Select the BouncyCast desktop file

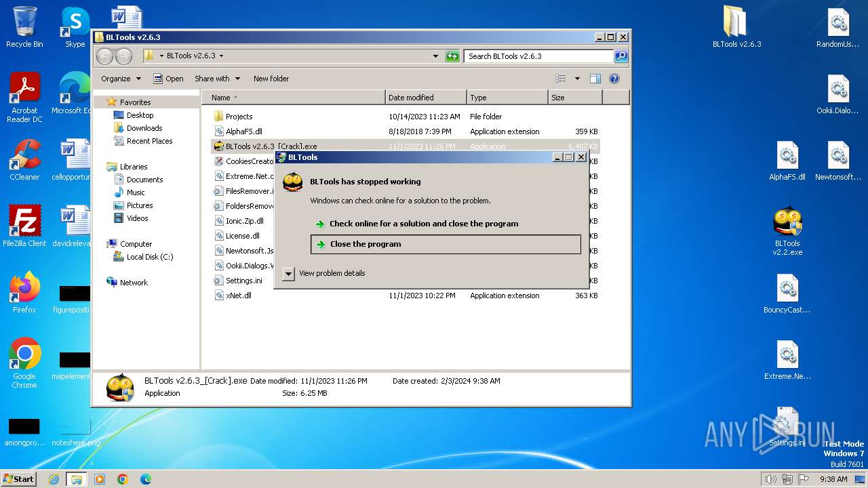pyautogui.click(x=787, y=293)
